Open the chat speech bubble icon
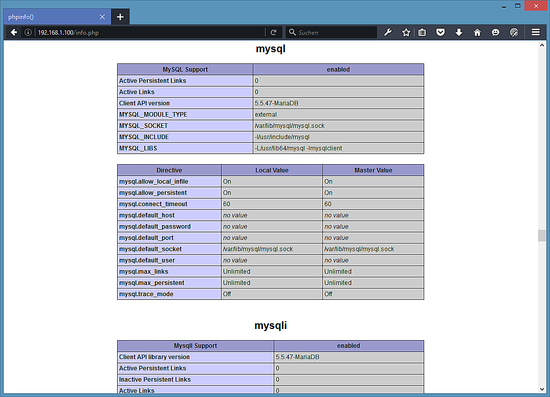This screenshot has height=397, width=550. coord(495,33)
